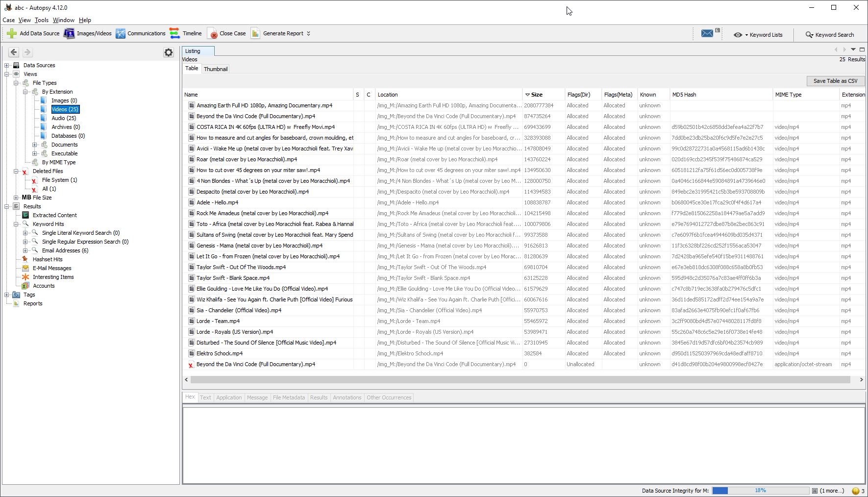
Task: Select the Table tab
Action: [x=192, y=69]
